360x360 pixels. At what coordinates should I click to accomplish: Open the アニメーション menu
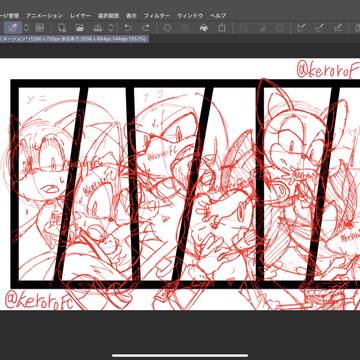click(x=44, y=16)
